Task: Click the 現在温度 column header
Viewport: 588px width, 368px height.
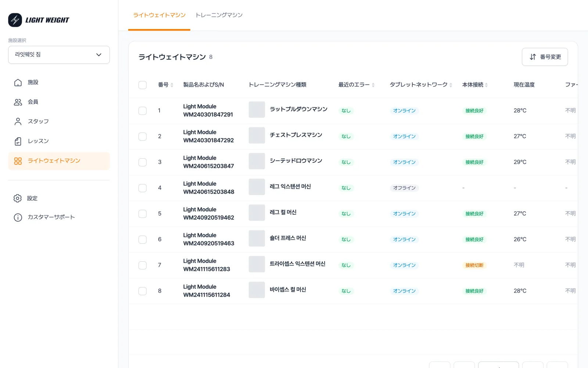Action: point(524,85)
